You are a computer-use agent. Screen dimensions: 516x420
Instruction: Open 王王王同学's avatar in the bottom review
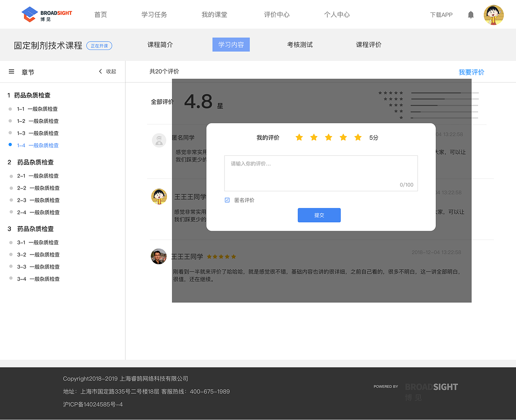tap(158, 256)
